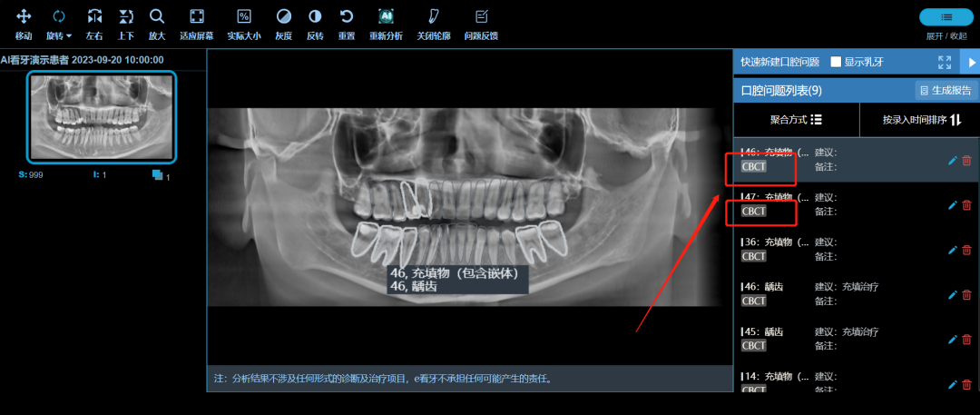Screen dimensions: 980x415
Task: Click the blue play arrow button
Action: [971, 62]
